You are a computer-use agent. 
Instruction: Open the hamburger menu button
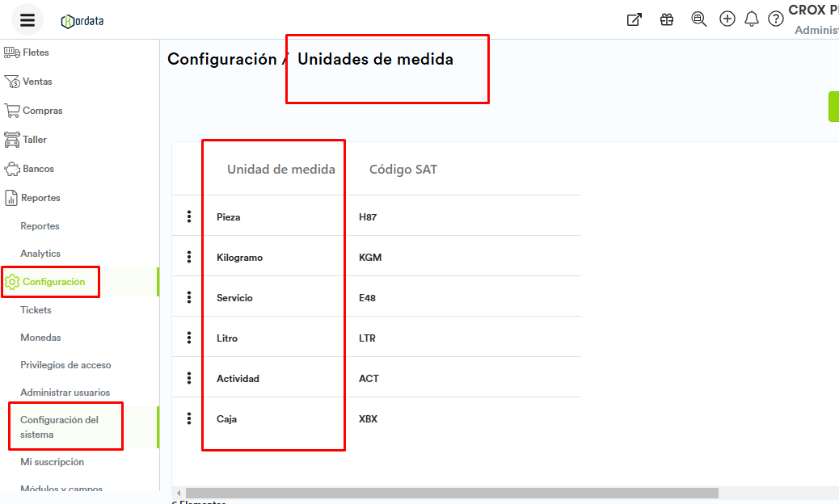(x=27, y=19)
